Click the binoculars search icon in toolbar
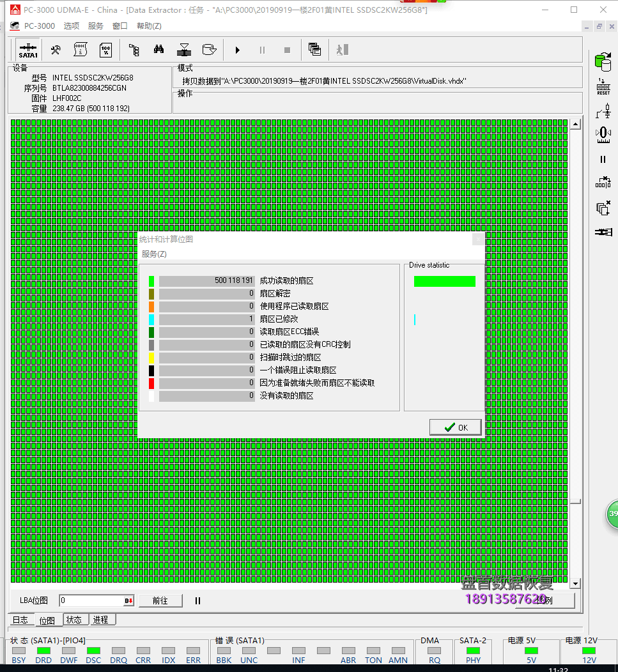The width and height of the screenshot is (618, 672). tap(158, 50)
